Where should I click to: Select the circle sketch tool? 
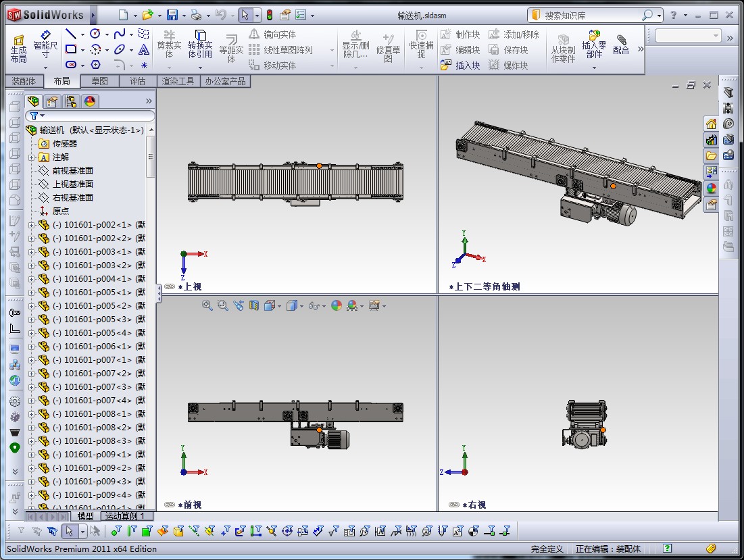95,34
